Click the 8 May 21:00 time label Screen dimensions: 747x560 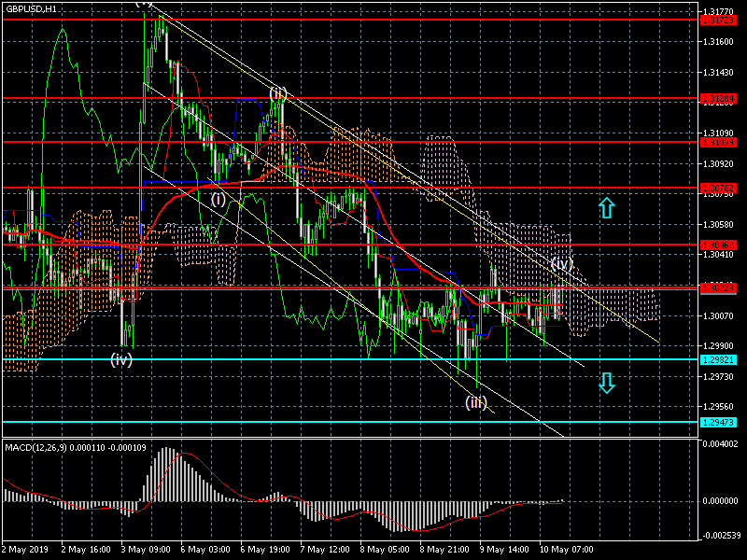coord(444,550)
